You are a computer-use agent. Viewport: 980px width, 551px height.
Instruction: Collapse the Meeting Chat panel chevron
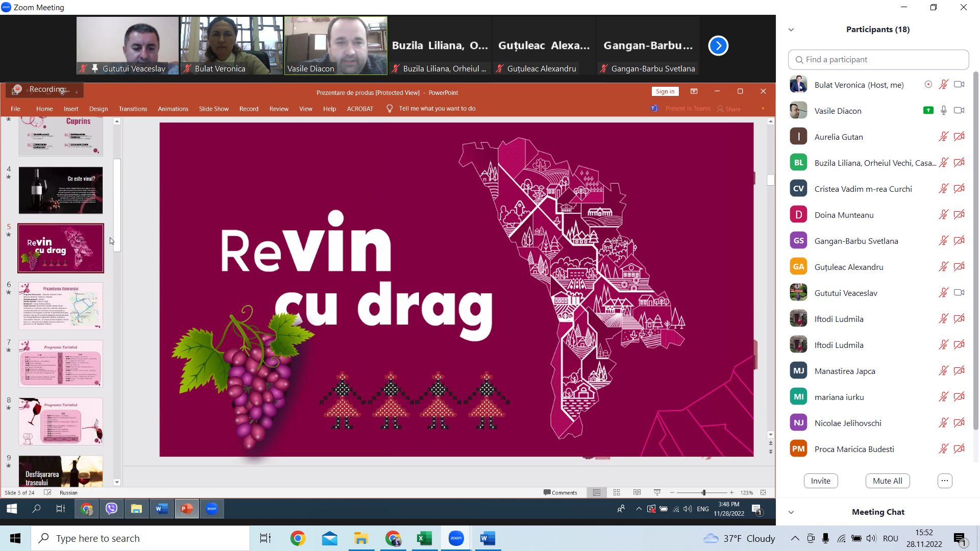point(791,512)
